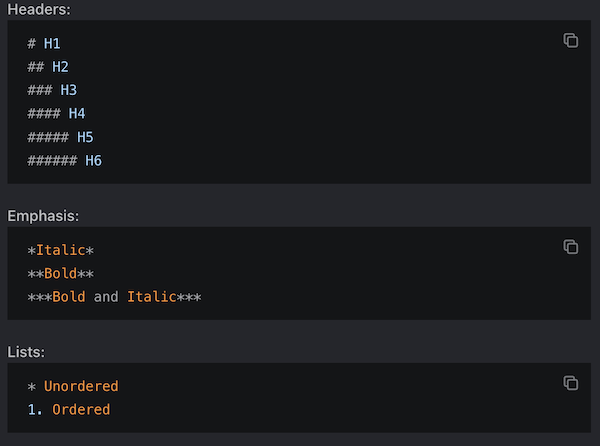Click the 'Headers:' section label

coord(36,9)
